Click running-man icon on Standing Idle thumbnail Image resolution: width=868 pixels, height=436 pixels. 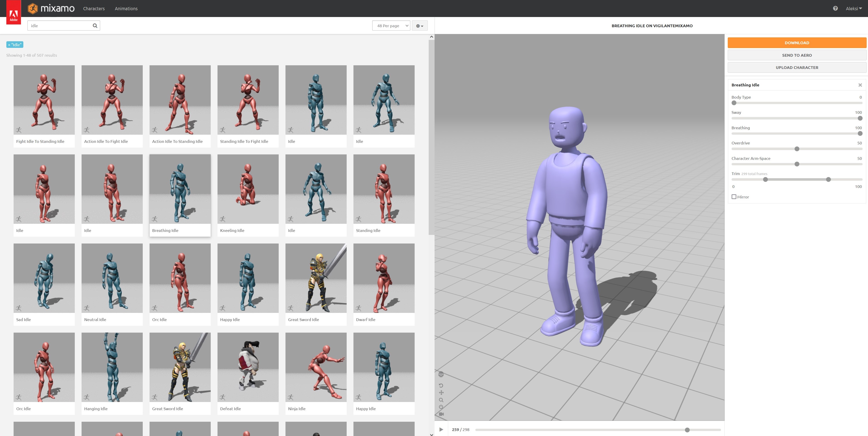[358, 219]
